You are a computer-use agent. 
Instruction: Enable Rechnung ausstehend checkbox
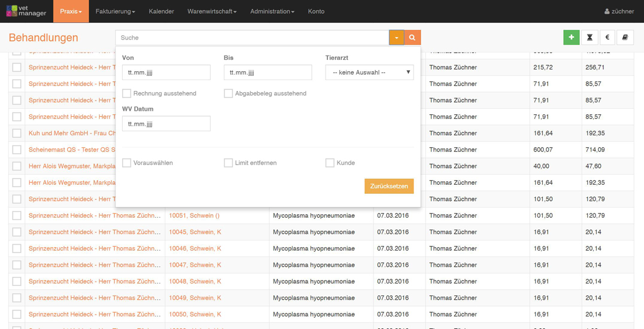(127, 93)
